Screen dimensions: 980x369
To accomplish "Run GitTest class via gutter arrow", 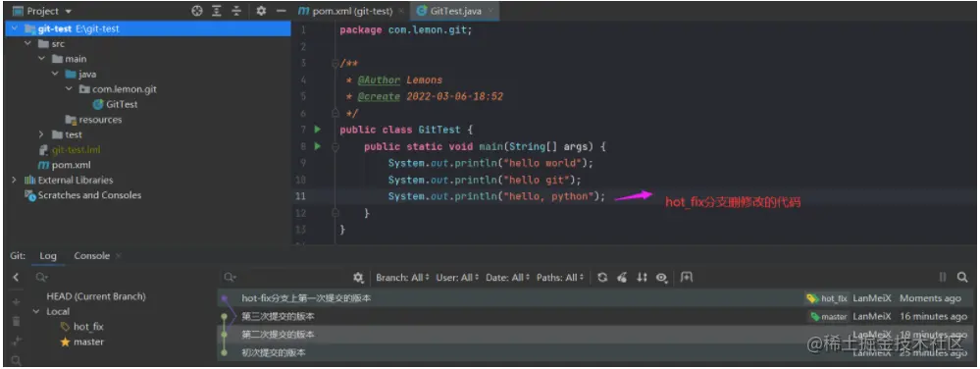I will point(318,130).
